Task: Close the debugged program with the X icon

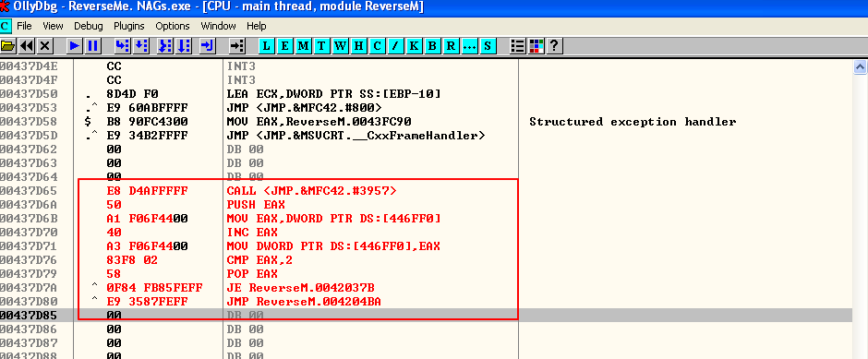Action: tap(45, 46)
